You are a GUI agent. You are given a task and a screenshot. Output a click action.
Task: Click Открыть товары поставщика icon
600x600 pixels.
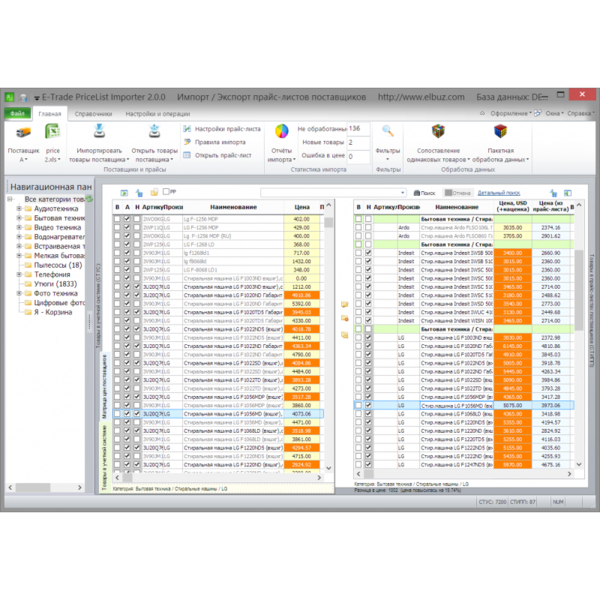pos(154,131)
